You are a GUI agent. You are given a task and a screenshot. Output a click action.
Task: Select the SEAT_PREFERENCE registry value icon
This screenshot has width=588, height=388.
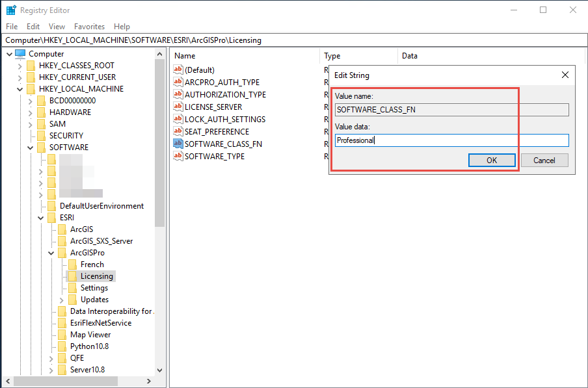pyautogui.click(x=178, y=131)
